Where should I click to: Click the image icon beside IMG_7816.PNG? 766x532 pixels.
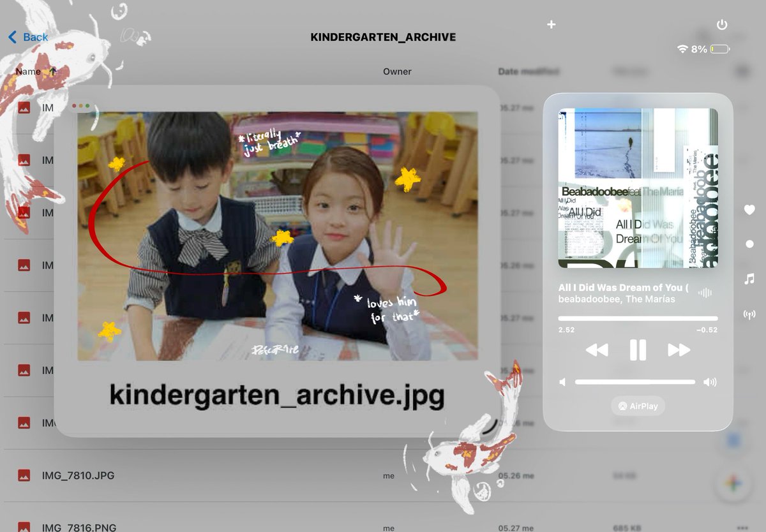coord(24,528)
